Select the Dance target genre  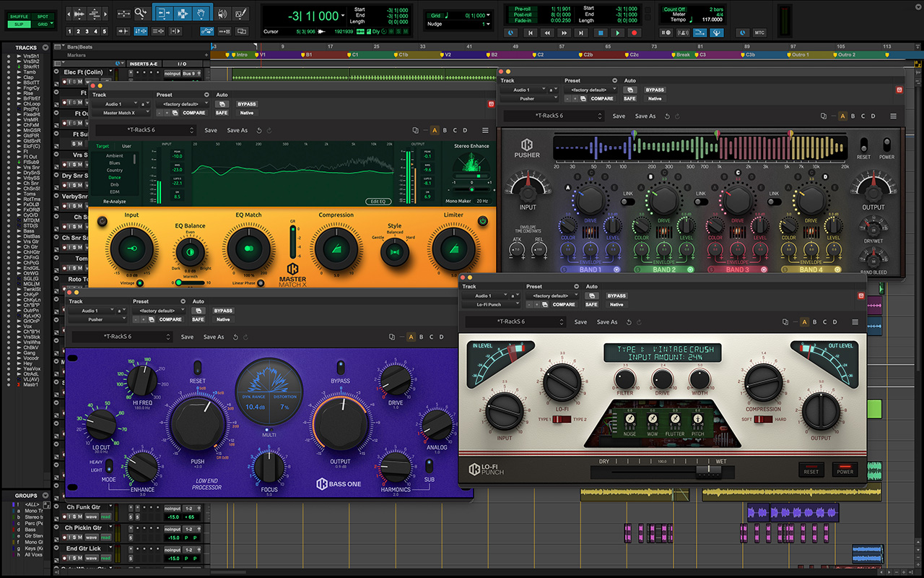(x=115, y=177)
